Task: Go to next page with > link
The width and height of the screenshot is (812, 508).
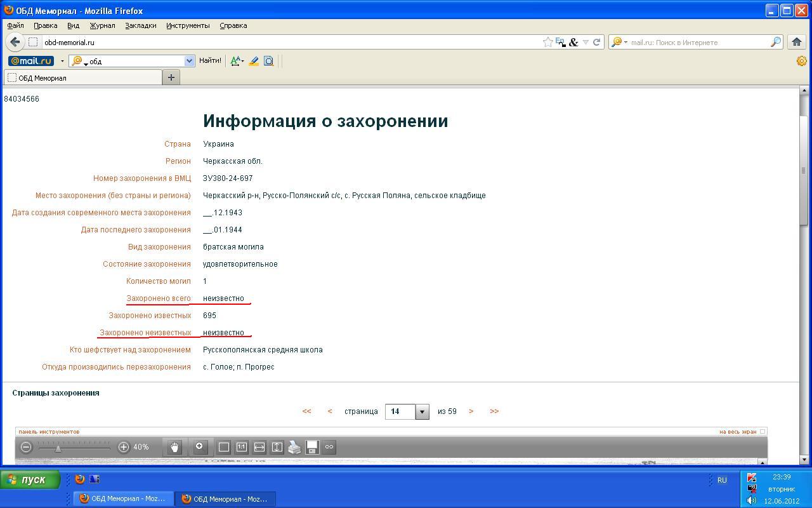Action: [x=471, y=411]
